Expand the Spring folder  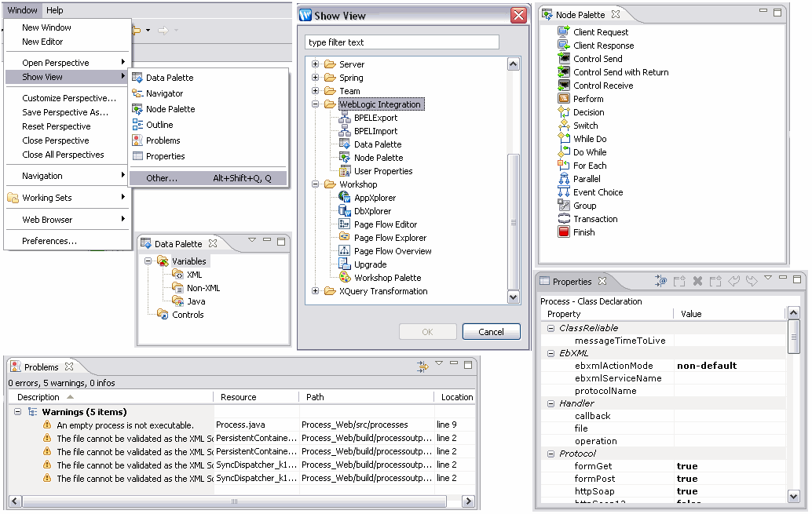316,78
